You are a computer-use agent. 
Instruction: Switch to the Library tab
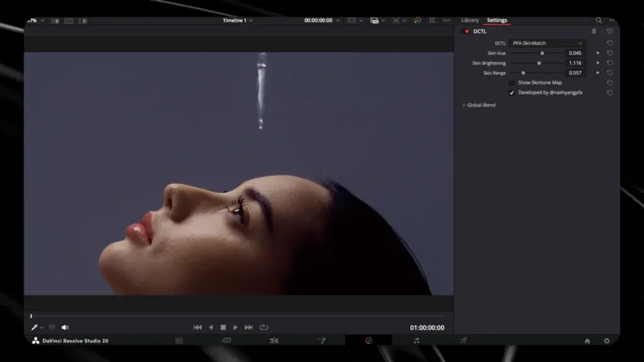point(470,20)
